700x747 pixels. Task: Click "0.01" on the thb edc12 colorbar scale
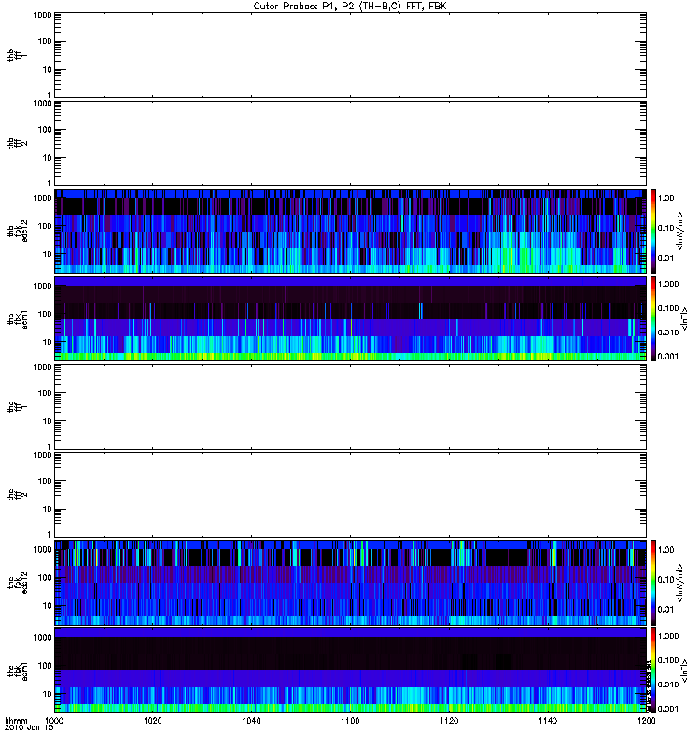click(666, 259)
